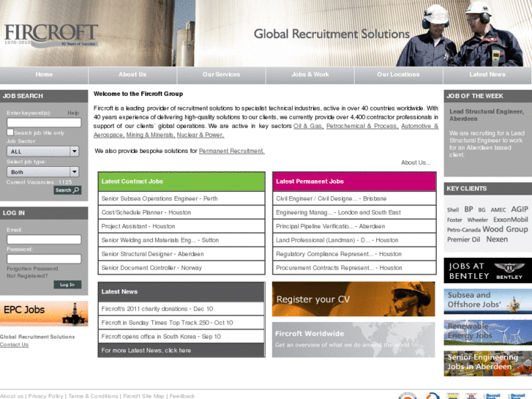Follow the Nuclear & Power link
Screen dimensions: 532x399
click(201, 135)
